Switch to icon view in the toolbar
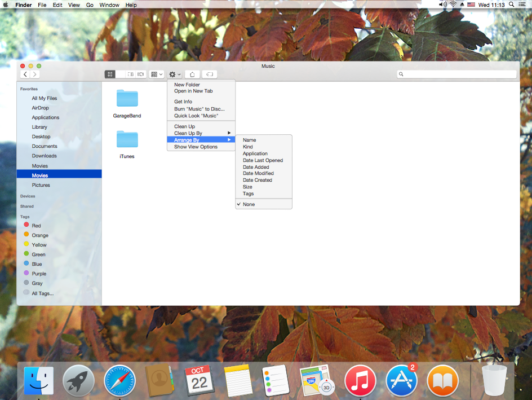This screenshot has width=532, height=400. [x=109, y=74]
